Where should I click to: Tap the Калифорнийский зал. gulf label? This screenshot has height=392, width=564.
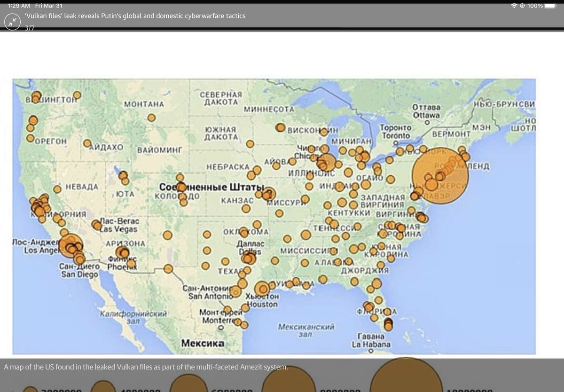point(134,317)
